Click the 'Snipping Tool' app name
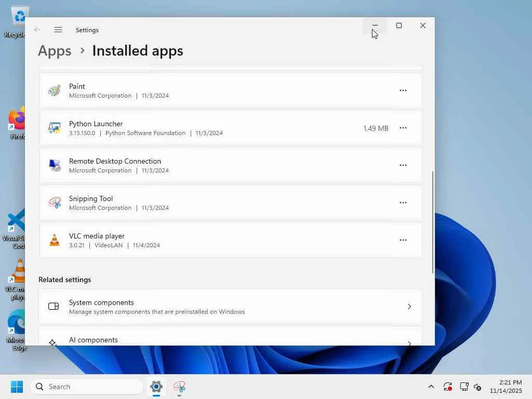Image resolution: width=532 pixels, height=399 pixels. (90, 198)
